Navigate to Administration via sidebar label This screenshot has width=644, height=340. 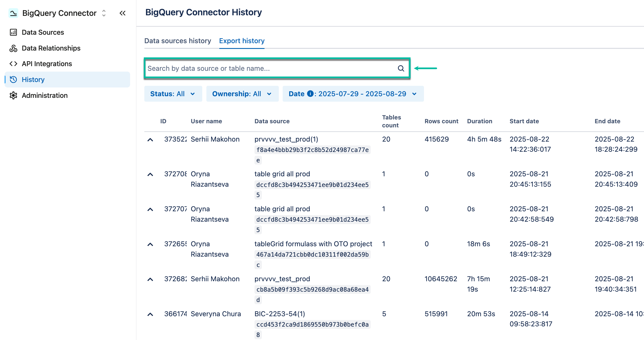pyautogui.click(x=45, y=95)
